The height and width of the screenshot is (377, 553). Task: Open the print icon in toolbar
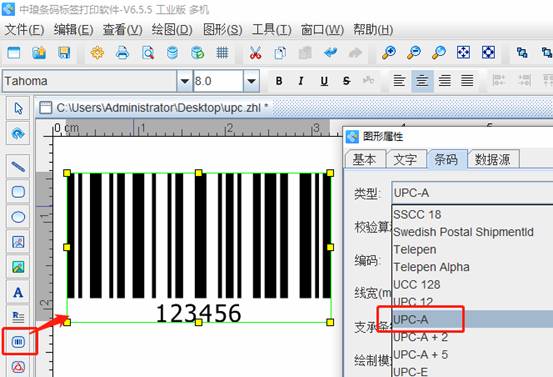122,53
